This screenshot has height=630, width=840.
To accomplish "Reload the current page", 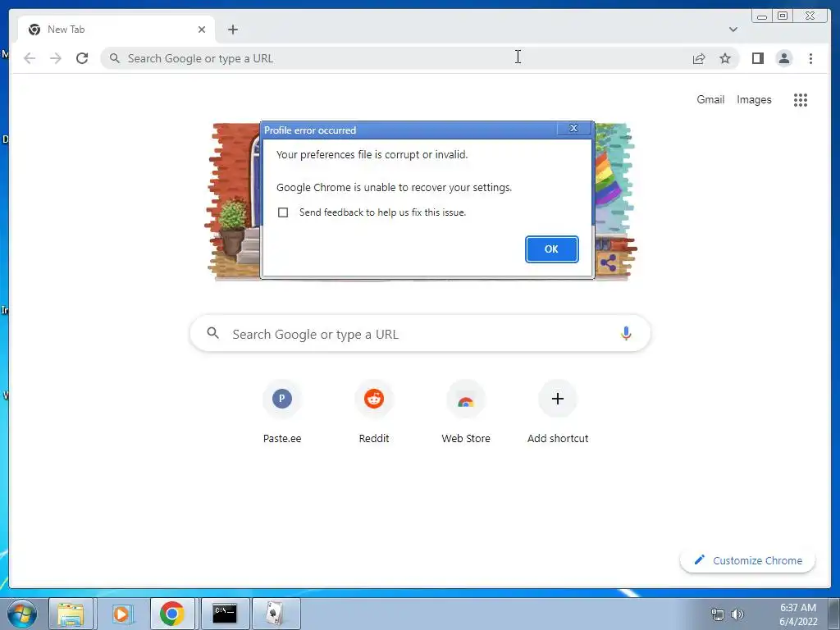I will click(82, 58).
